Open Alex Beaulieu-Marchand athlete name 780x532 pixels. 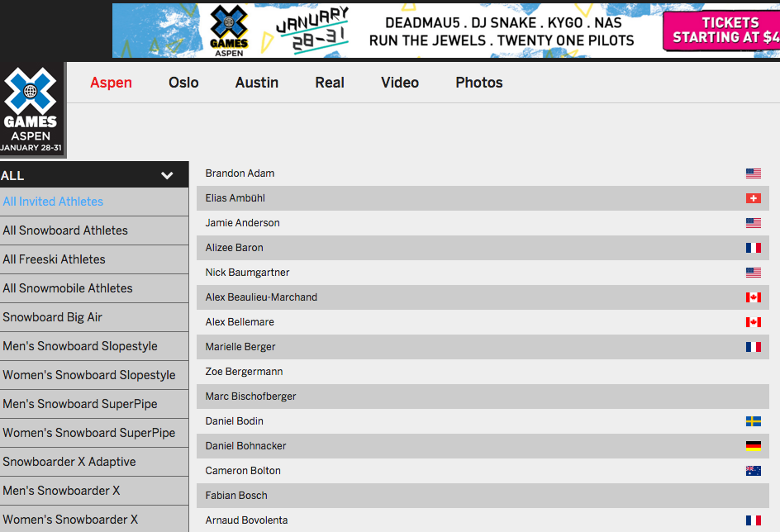tap(261, 297)
